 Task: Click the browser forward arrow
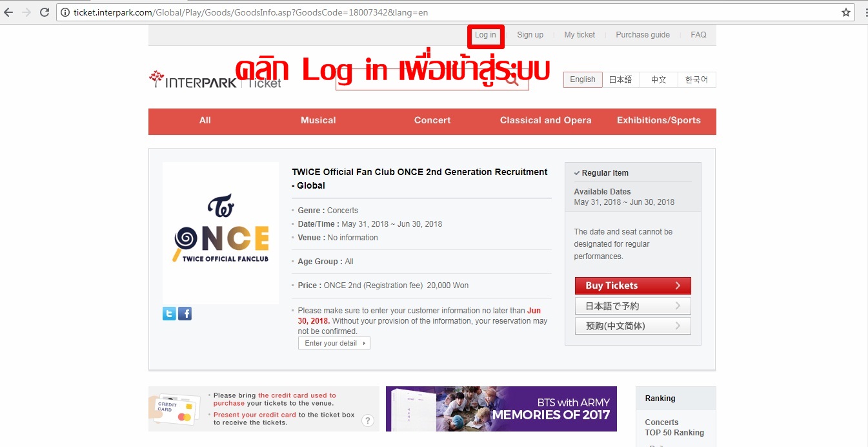pos(26,12)
